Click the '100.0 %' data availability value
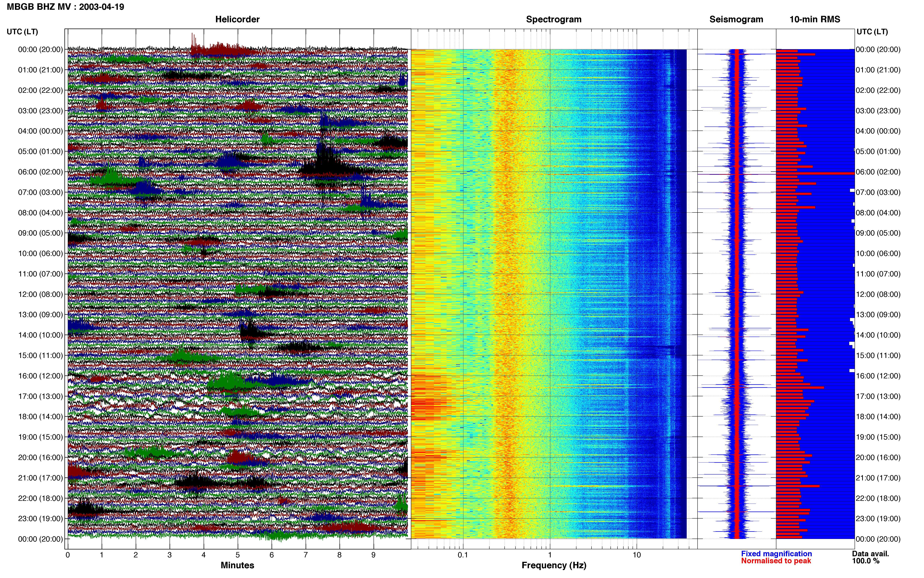Image resolution: width=924 pixels, height=578 pixels. [865, 561]
